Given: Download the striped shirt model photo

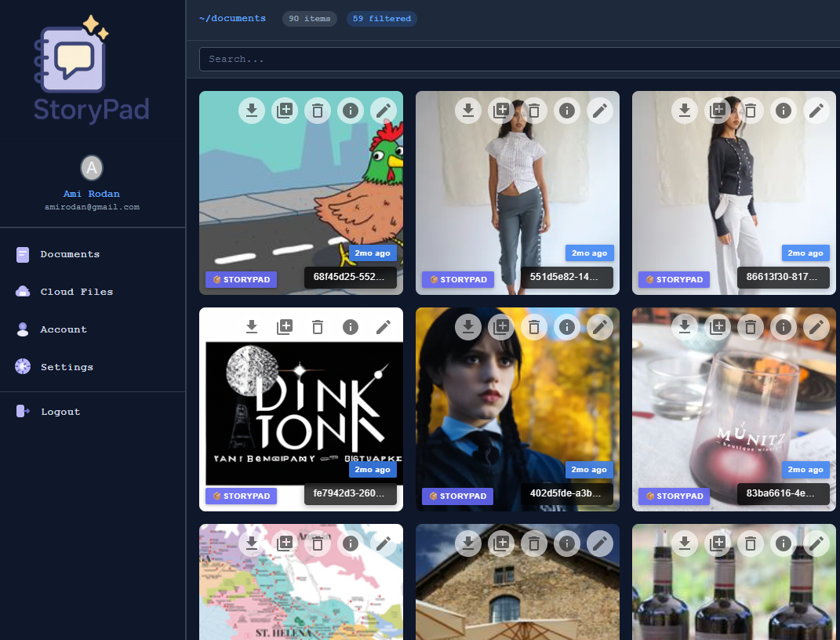Looking at the screenshot, I should [x=468, y=111].
